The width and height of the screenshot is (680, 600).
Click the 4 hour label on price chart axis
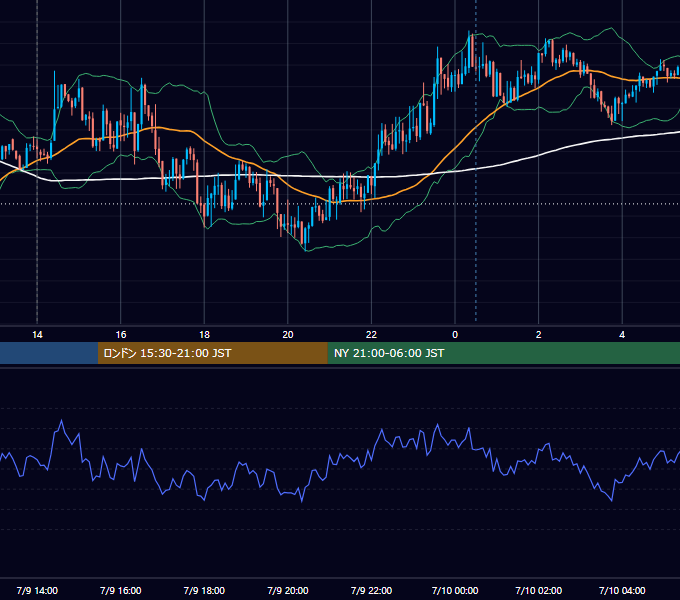(622, 335)
